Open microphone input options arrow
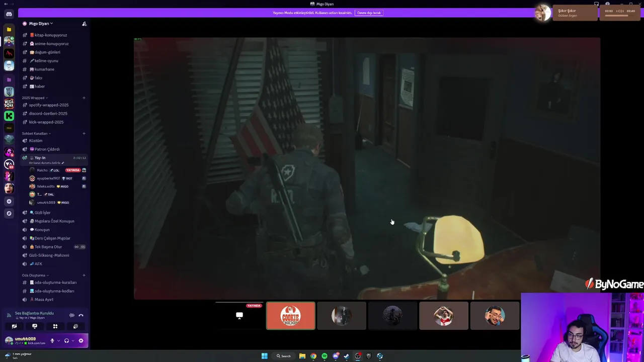644x362 pixels. point(58,340)
